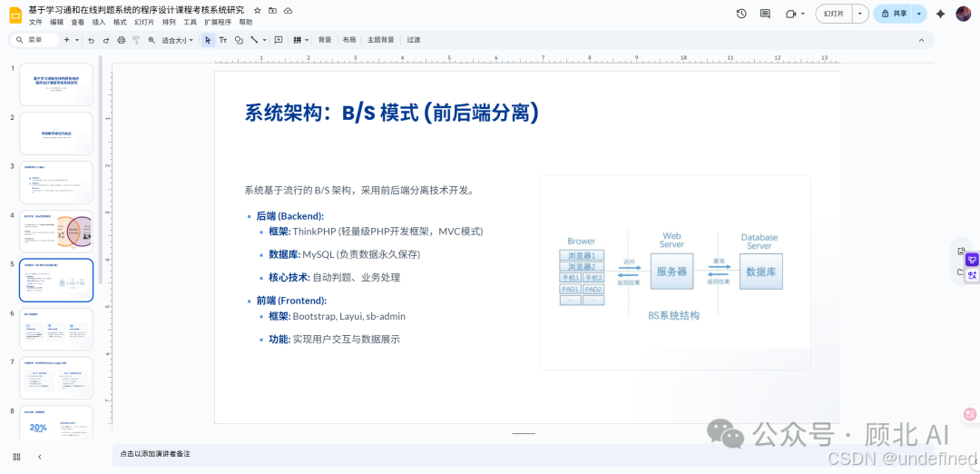Add a comment from the toolbar
The height and width of the screenshot is (474, 980).
point(279,40)
